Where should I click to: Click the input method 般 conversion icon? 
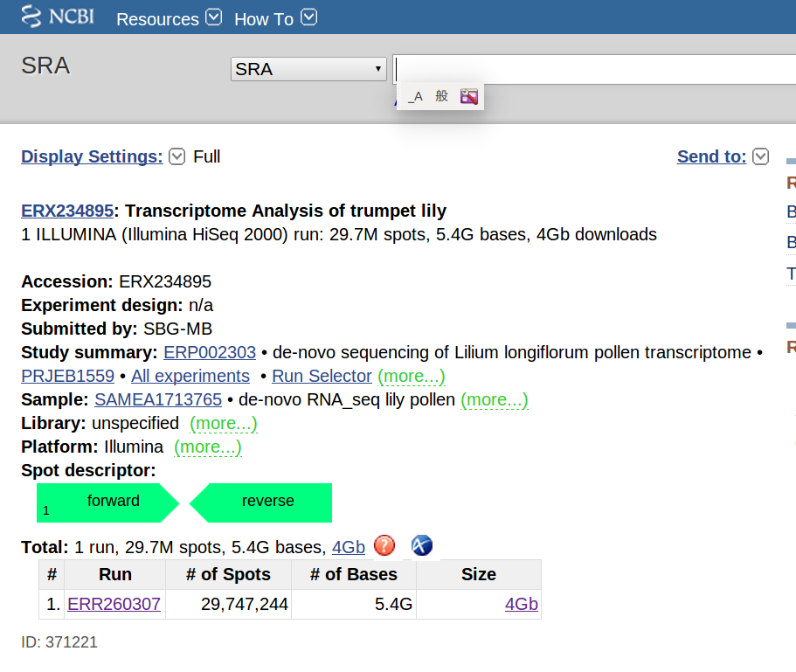[441, 96]
